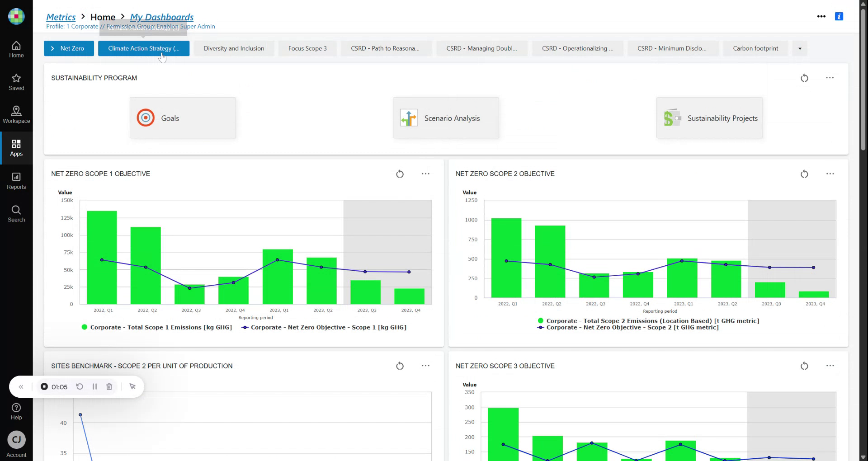Refresh the Sustainability Program widget

click(x=804, y=78)
